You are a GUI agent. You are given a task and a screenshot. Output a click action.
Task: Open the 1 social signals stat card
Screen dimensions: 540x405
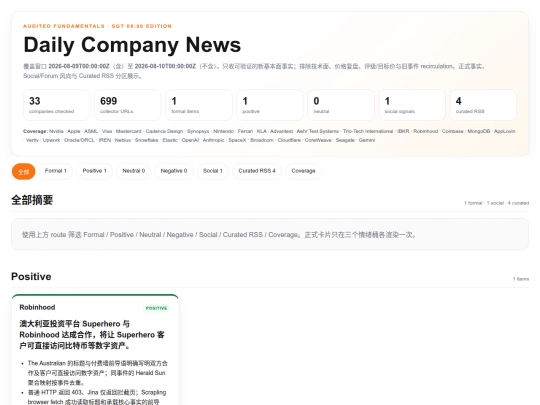tap(412, 105)
